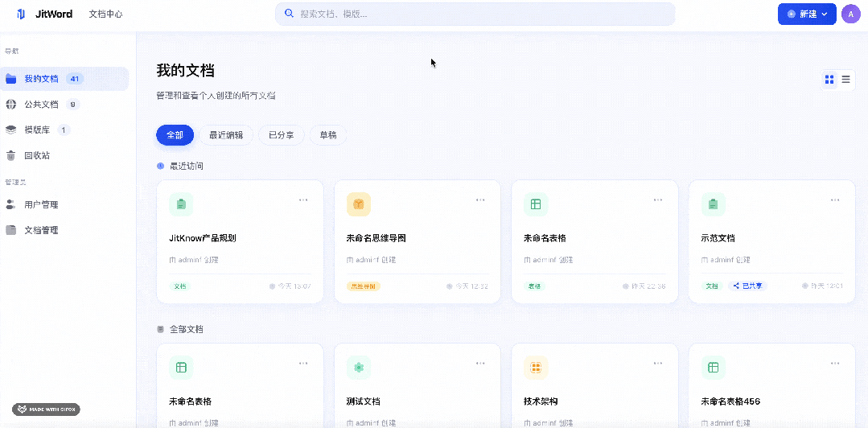Screen dimensions: 868x428
Task: Click 文档中心 in the header
Action: click(105, 14)
